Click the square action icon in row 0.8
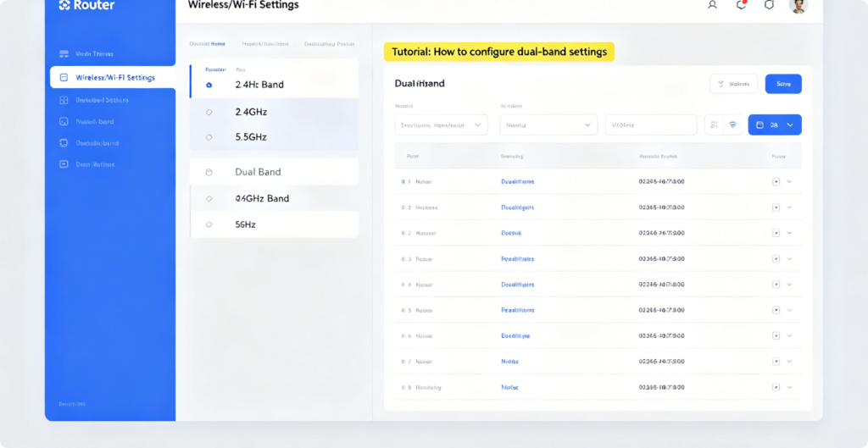This screenshot has height=448, width=868. point(776,387)
